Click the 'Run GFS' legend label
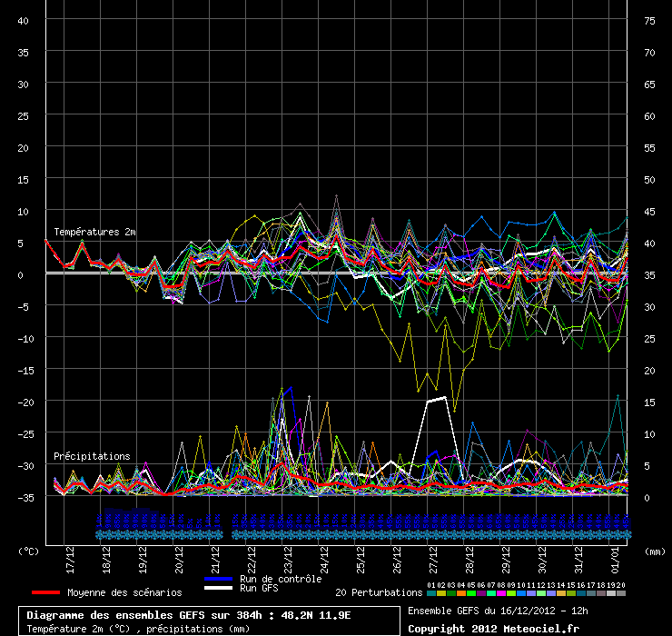 [259, 588]
